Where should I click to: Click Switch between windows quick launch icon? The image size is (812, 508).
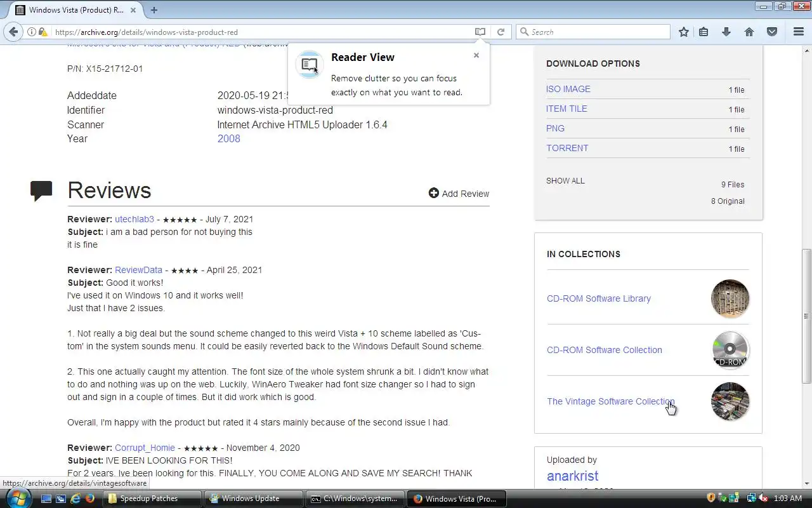61,498
